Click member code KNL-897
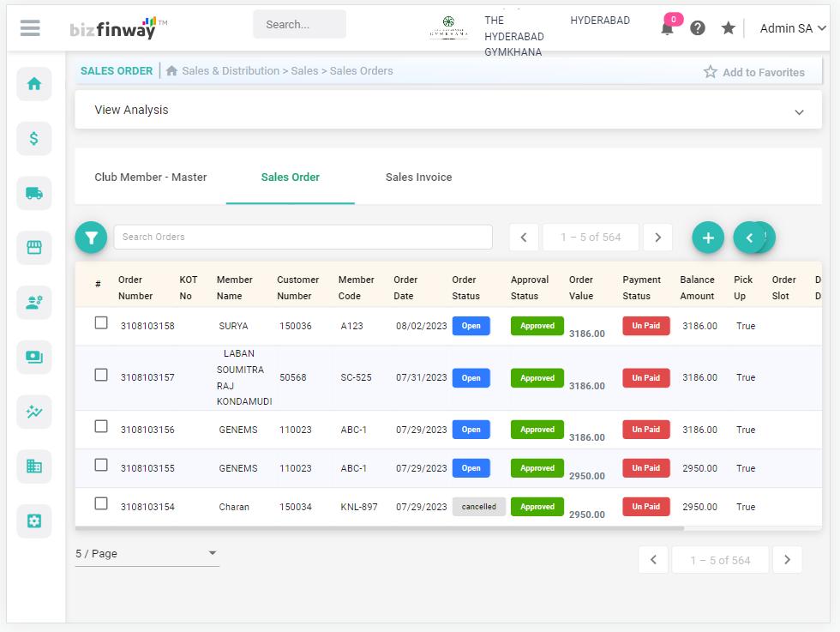 tap(359, 507)
